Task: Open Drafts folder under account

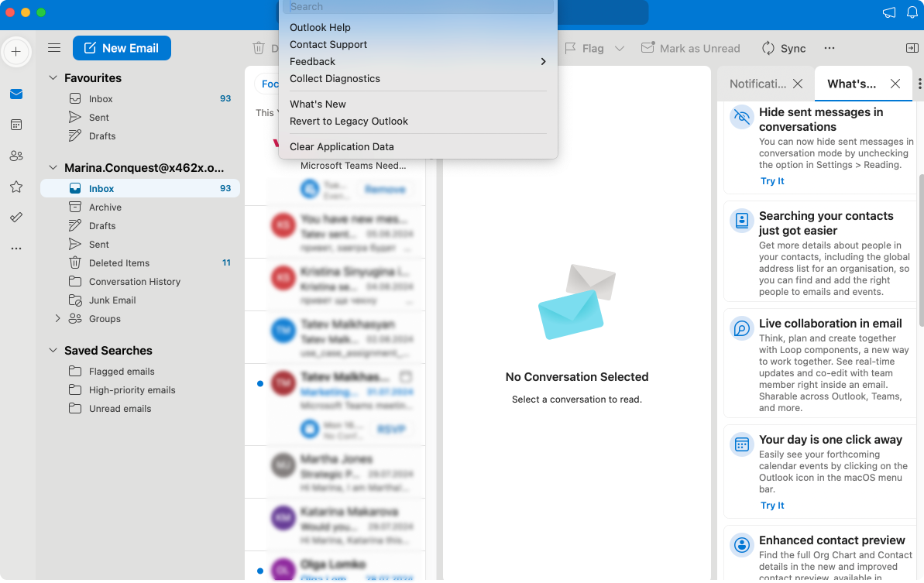Action: pos(140,226)
